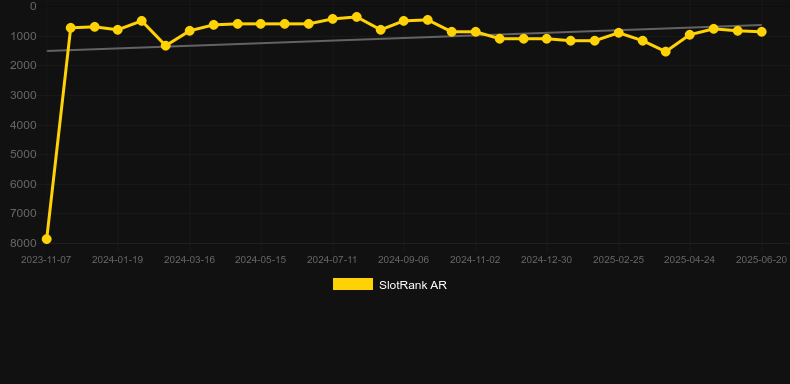The width and height of the screenshot is (790, 384).
Task: Click the x-axis label 2024-01-19
Action: [117, 260]
